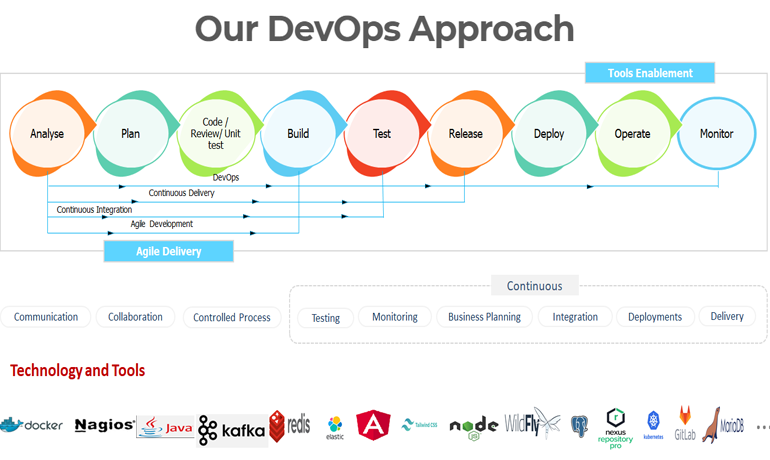
Task: Select the Analyse stage circle
Action: click(47, 134)
